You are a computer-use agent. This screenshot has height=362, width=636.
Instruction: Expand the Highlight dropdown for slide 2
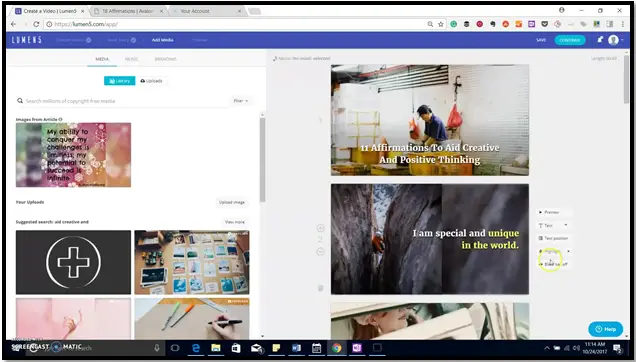click(x=554, y=251)
